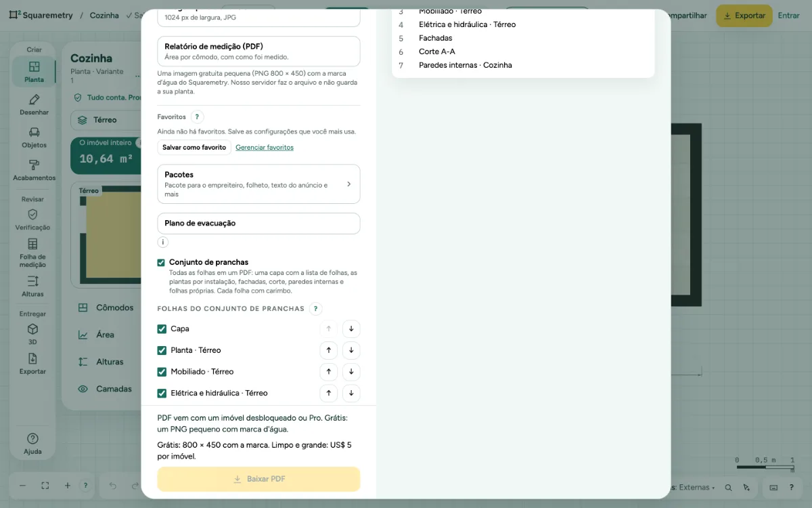Open the Verificação shield check
Image resolution: width=812 pixels, height=508 pixels.
[32, 219]
